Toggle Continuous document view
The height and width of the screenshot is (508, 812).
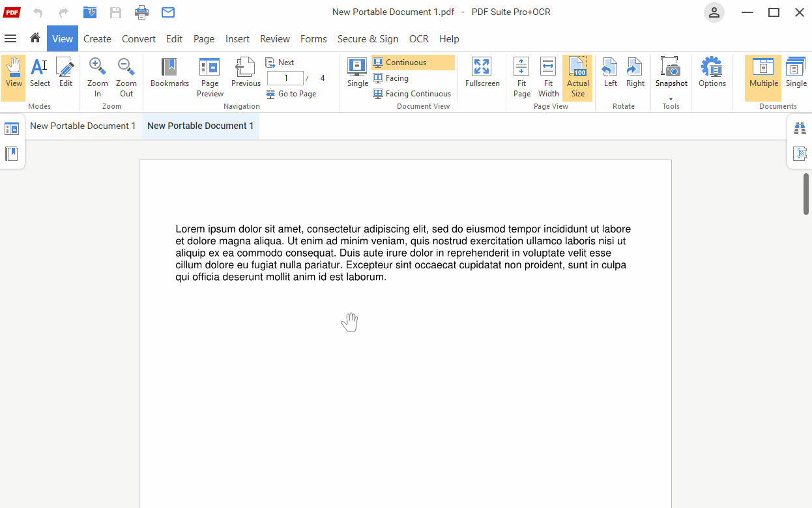[x=413, y=63]
